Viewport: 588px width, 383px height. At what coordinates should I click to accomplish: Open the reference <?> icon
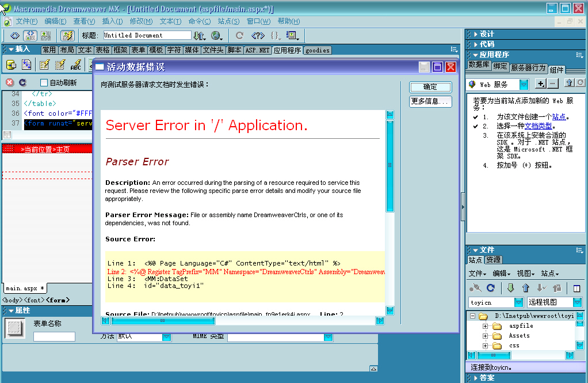point(258,36)
